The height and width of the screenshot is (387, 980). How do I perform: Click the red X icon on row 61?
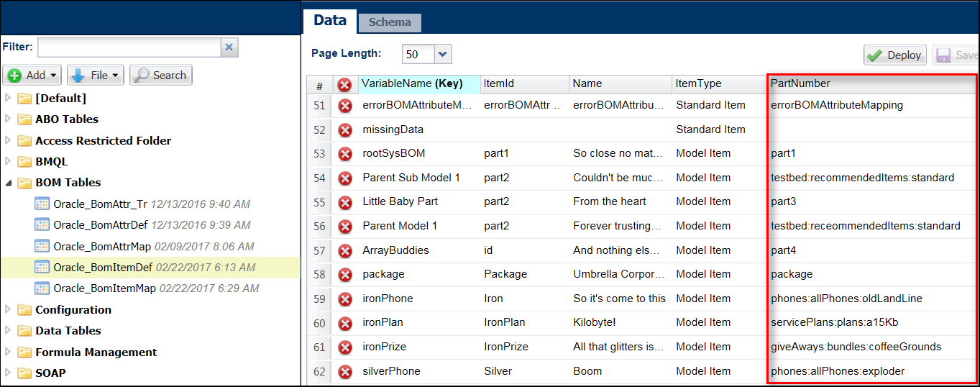[345, 347]
